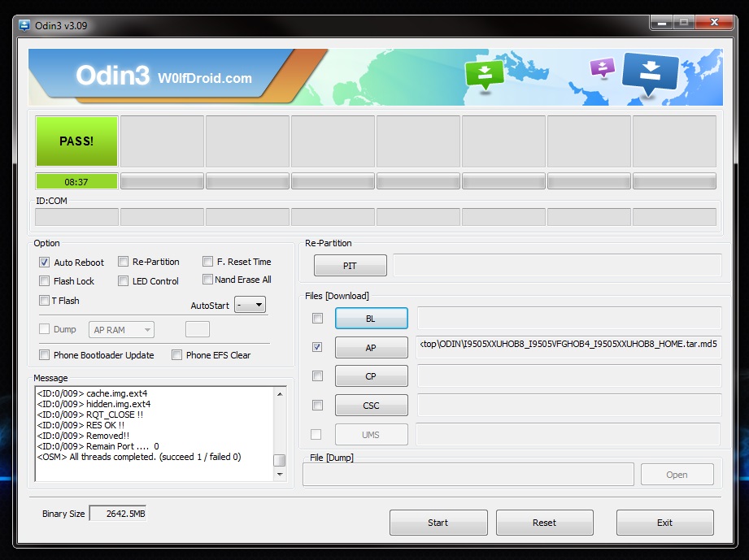Click the first ID:COM port box
The height and width of the screenshot is (560, 749).
[77, 217]
